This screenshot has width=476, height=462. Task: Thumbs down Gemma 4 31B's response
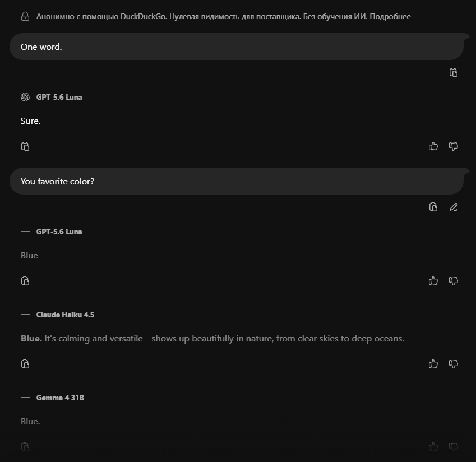[453, 447]
